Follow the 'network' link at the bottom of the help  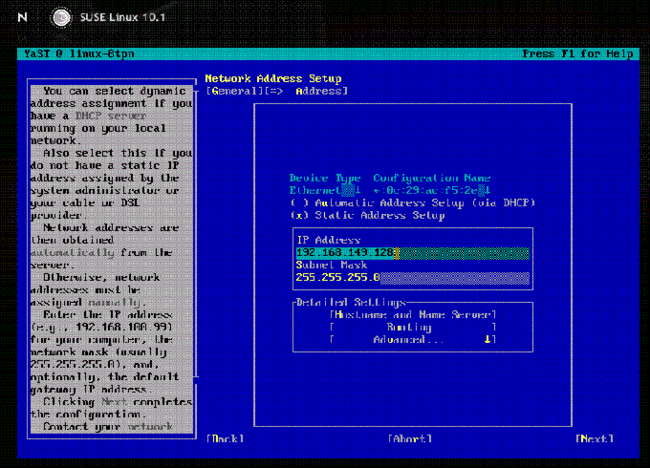[x=150, y=427]
